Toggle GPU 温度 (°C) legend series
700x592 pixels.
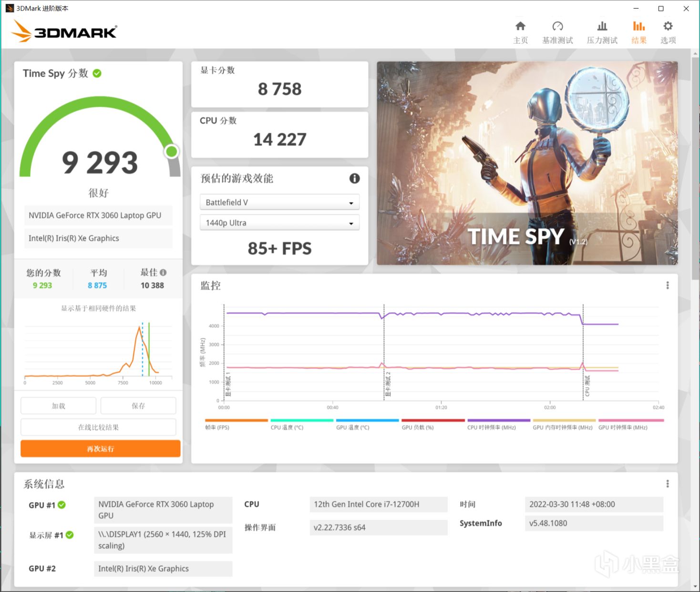pos(367,424)
